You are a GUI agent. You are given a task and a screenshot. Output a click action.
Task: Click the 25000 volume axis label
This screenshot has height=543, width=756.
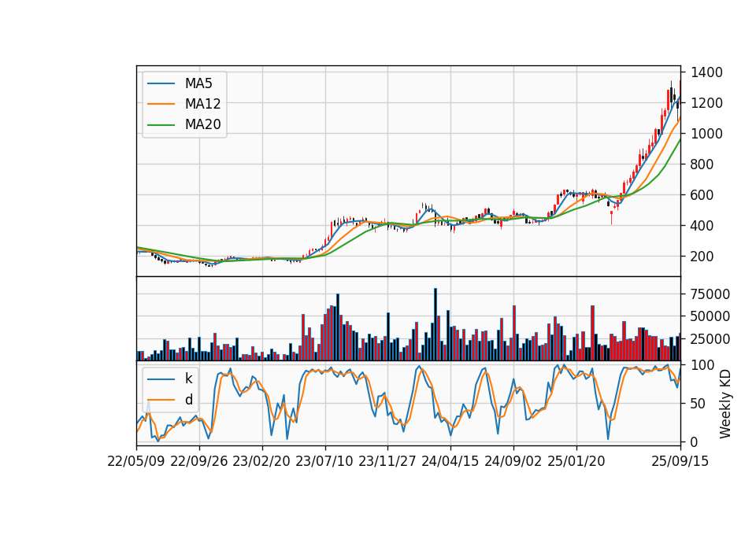pos(710,339)
